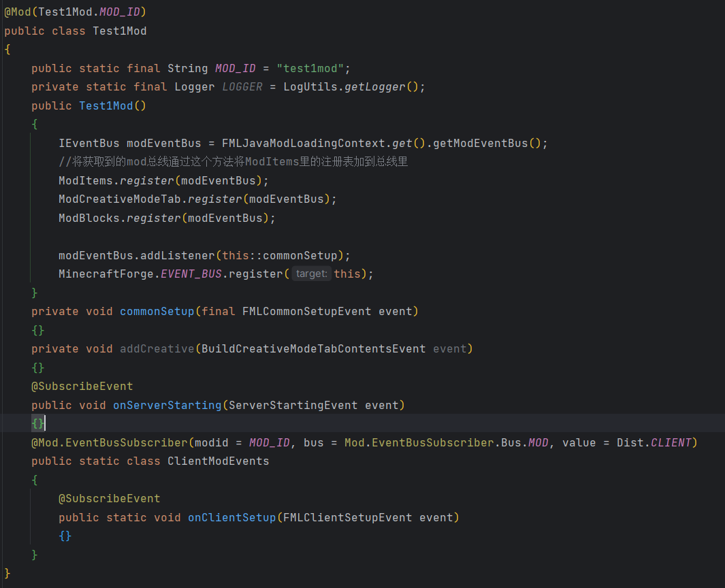Click EVENT_BUS constant in MinecraftForge line
This screenshot has width=725, height=588.
click(x=191, y=274)
